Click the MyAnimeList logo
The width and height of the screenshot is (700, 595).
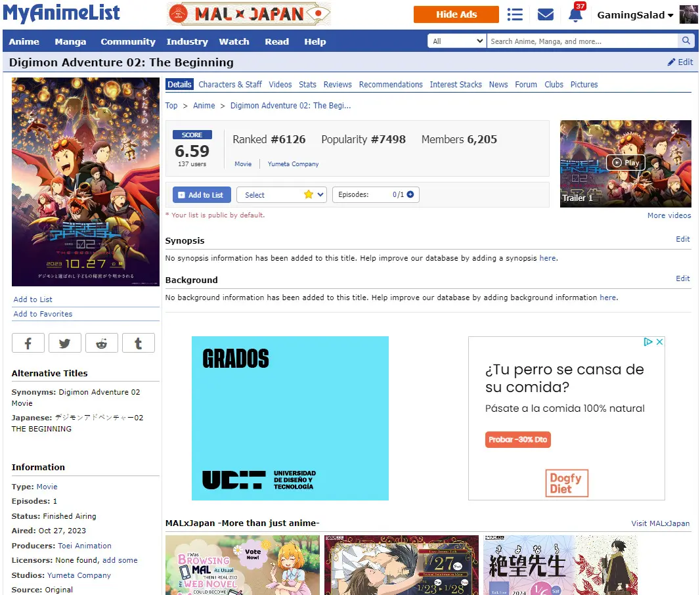point(61,13)
